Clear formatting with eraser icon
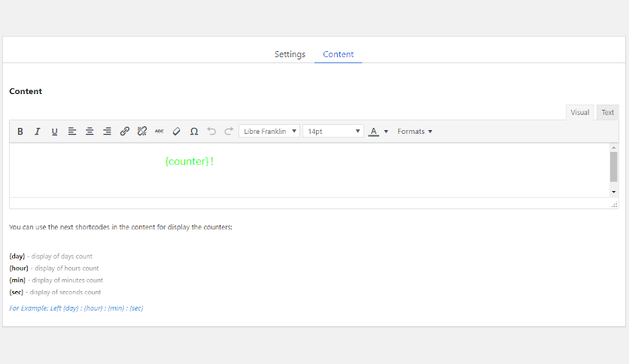 (x=177, y=132)
